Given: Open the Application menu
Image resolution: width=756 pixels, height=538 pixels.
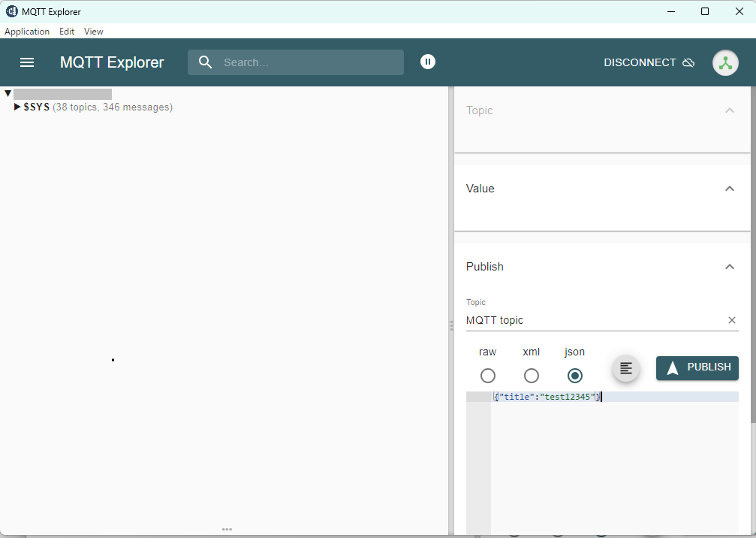Looking at the screenshot, I should 27,32.
